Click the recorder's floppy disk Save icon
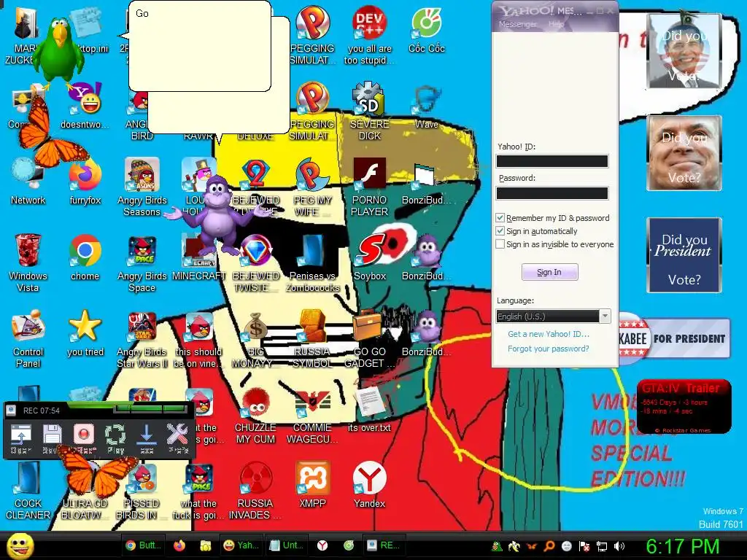 click(52, 437)
